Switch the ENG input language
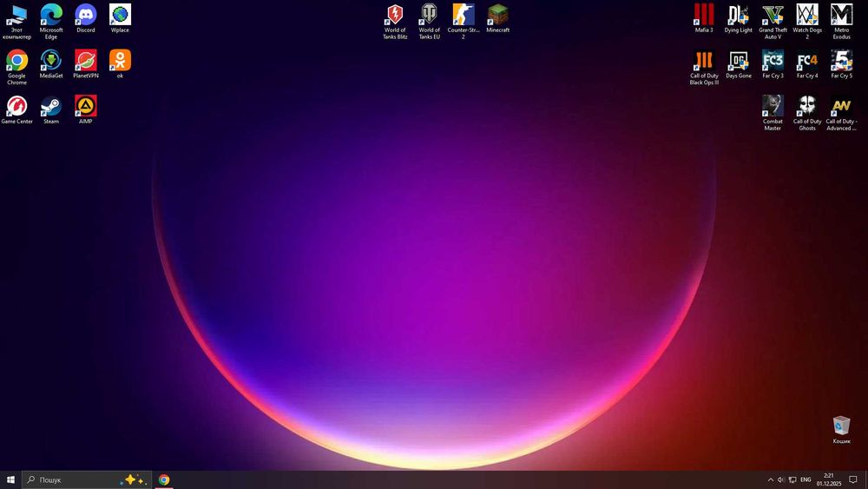 [806, 479]
